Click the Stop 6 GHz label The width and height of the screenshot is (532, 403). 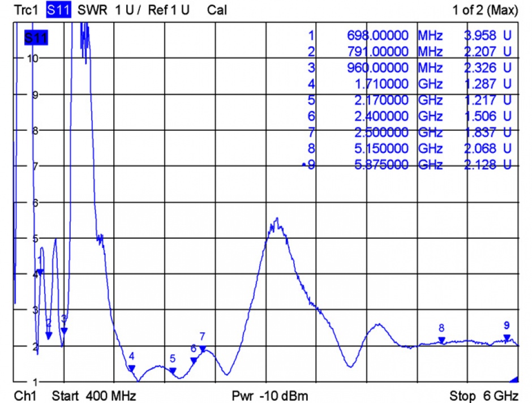(x=484, y=396)
